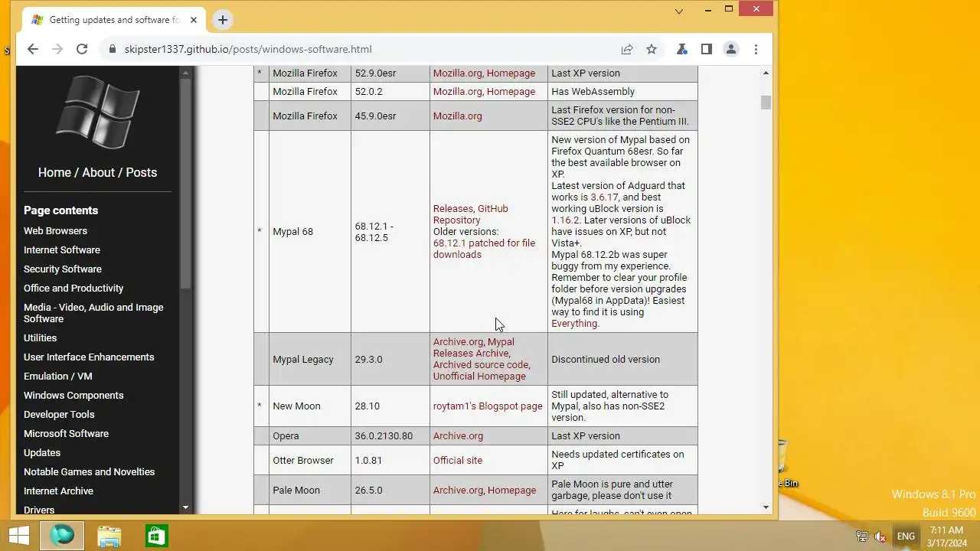980x551 pixels.
Task: Click the site info lock icon
Action: [113, 49]
